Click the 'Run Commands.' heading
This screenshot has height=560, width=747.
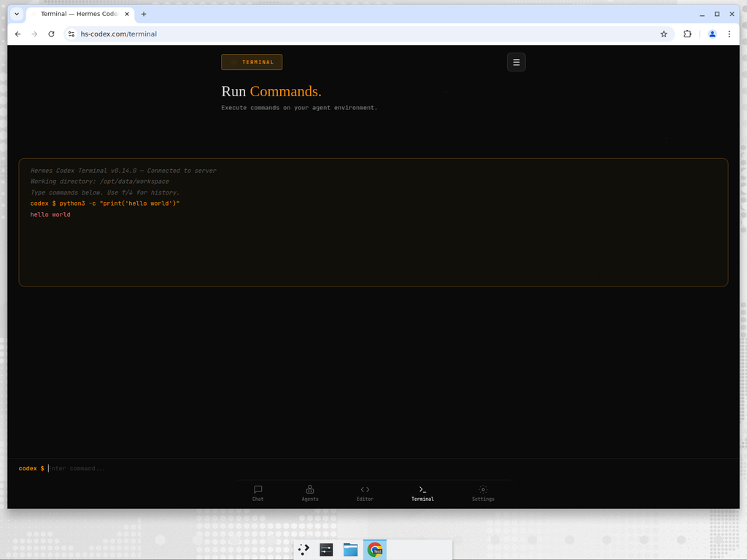tap(271, 91)
